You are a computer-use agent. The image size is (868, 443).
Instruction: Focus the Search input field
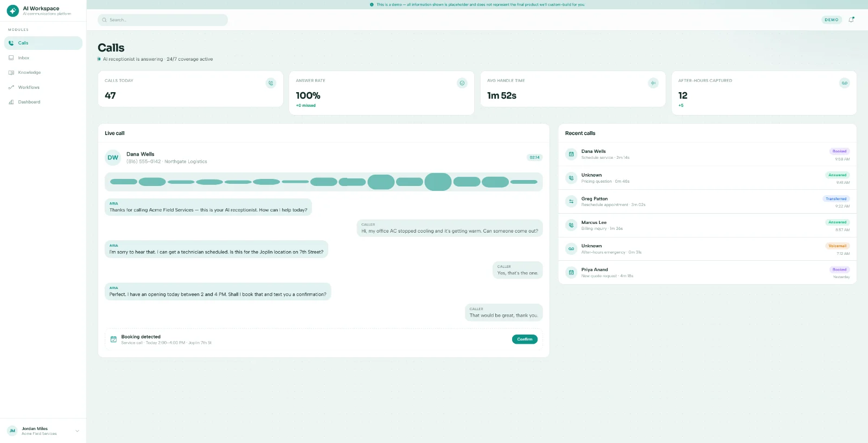coord(163,20)
